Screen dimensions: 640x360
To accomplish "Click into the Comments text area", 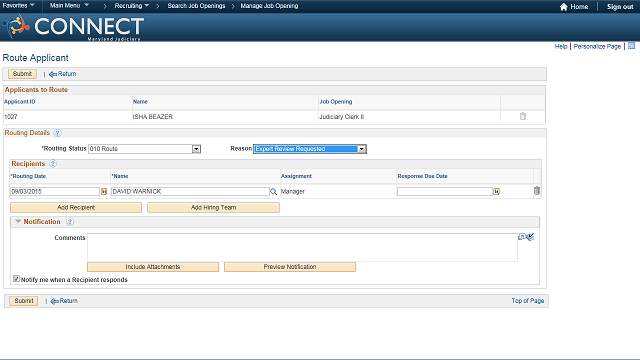I will (302, 247).
